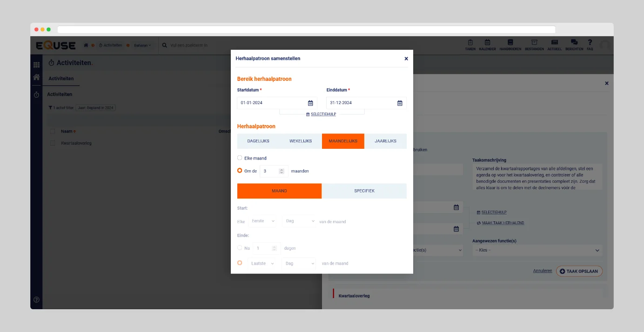Switch to the Specifiek tab
644x332 pixels.
(x=364, y=191)
